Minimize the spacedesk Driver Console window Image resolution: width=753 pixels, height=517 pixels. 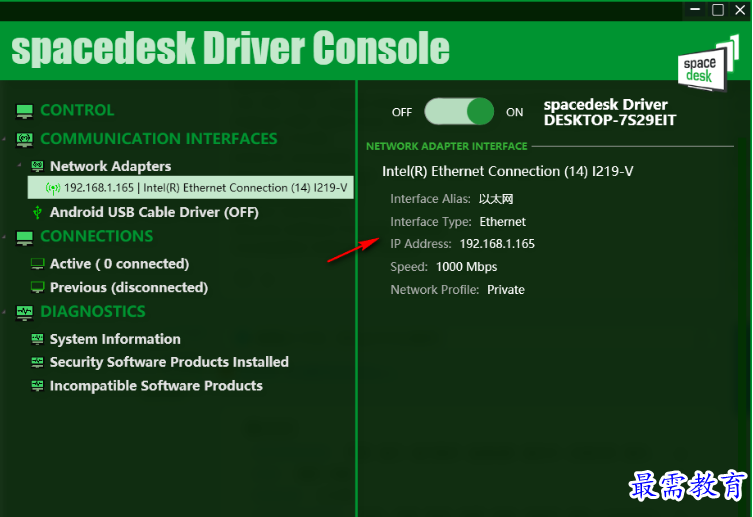(x=695, y=10)
